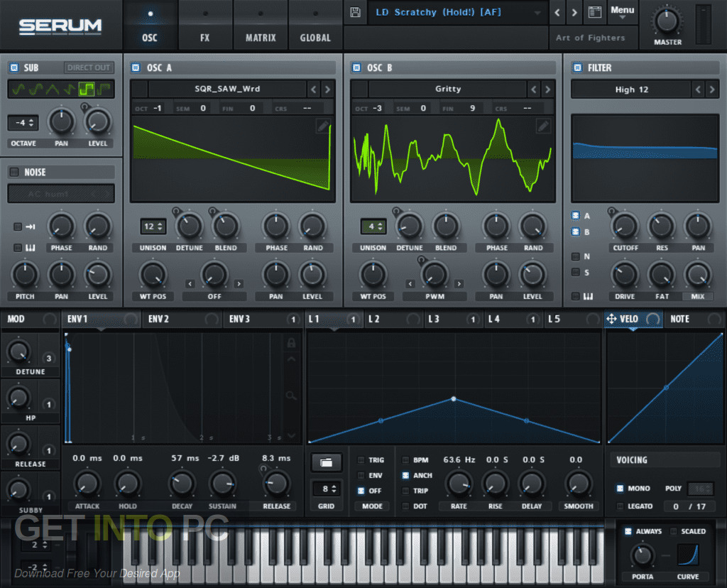Enable the NOISE oscillator checkbox
The height and width of the screenshot is (588, 727).
(14, 172)
